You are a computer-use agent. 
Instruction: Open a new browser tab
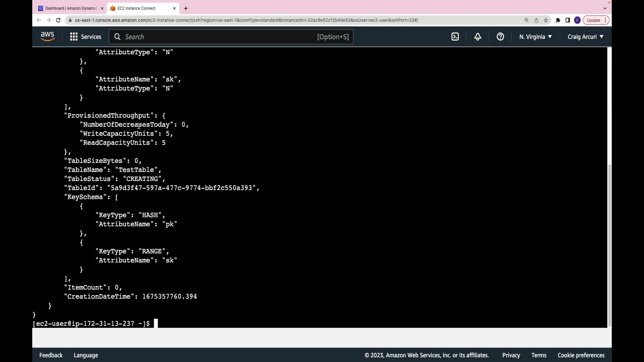tap(186, 8)
